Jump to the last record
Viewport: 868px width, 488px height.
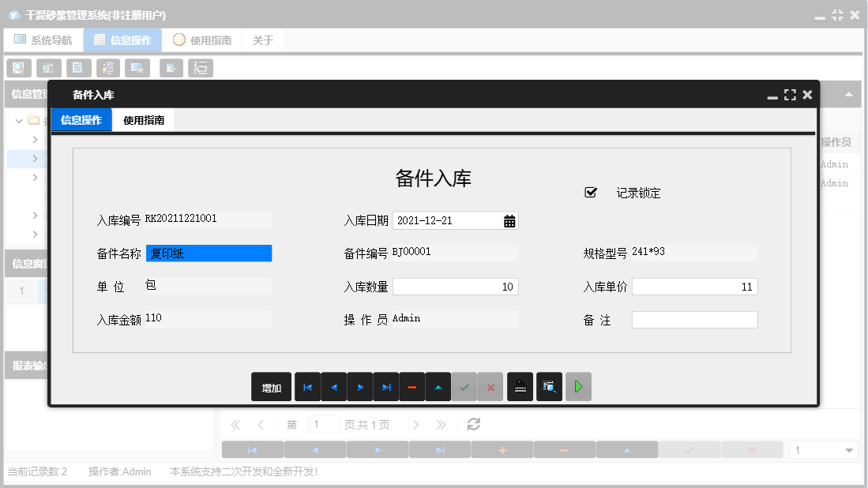click(x=387, y=387)
